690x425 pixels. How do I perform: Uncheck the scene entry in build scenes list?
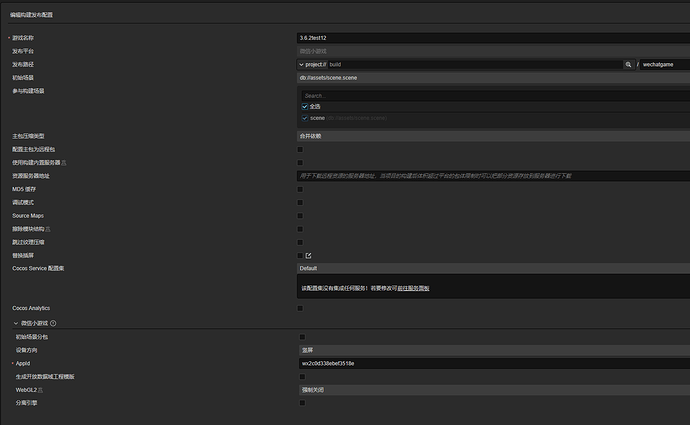coord(305,118)
